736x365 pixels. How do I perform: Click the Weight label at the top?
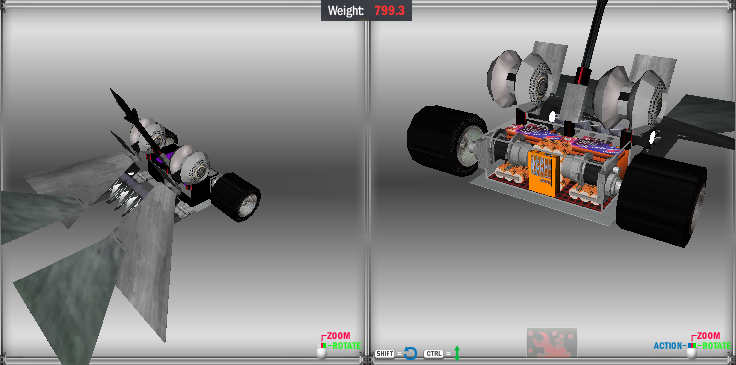pyautogui.click(x=345, y=11)
